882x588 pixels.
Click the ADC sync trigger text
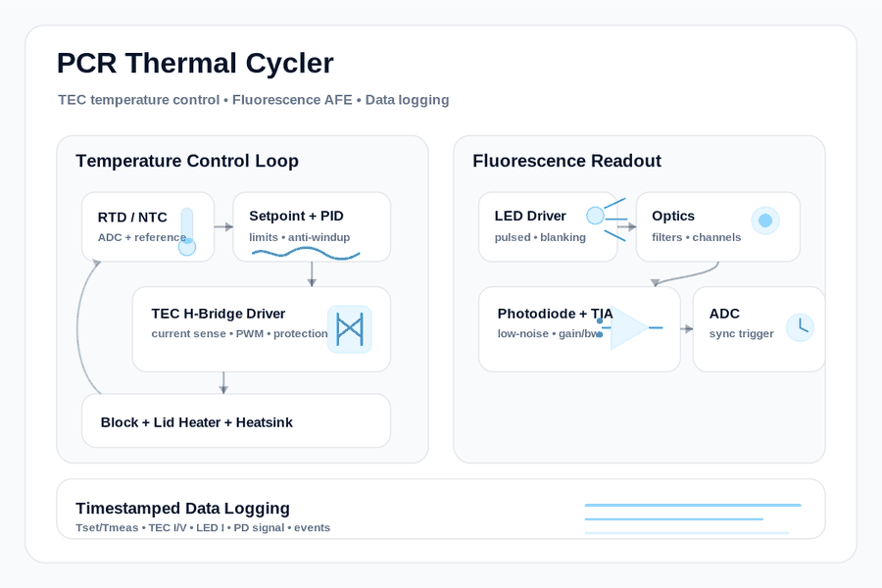tap(742, 333)
